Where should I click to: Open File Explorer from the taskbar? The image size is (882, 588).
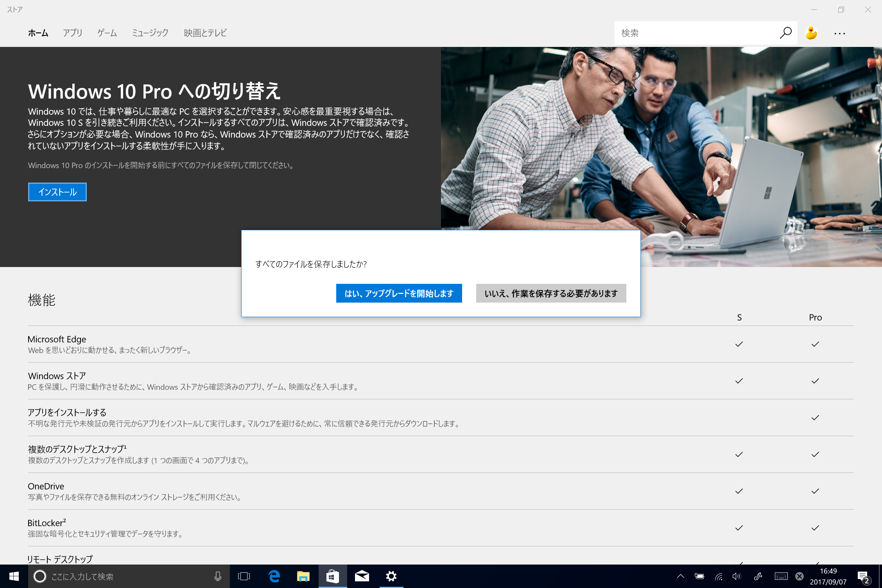coord(303,576)
